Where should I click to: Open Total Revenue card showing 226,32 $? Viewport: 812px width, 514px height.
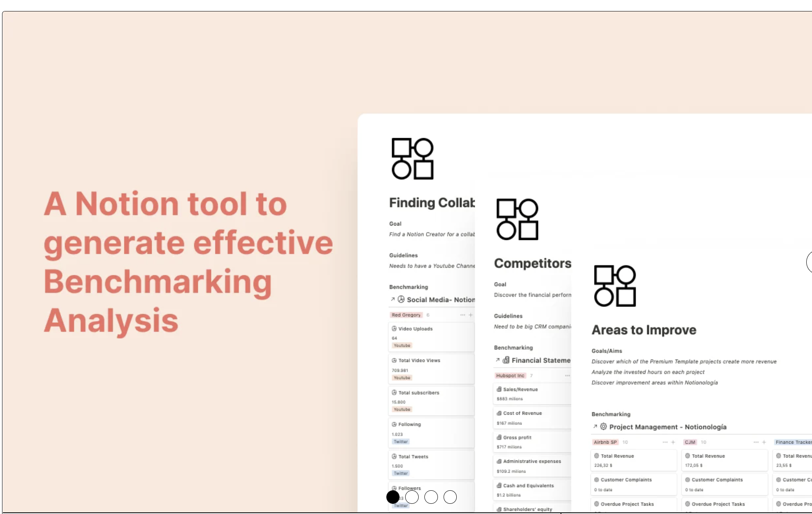pyautogui.click(x=634, y=460)
